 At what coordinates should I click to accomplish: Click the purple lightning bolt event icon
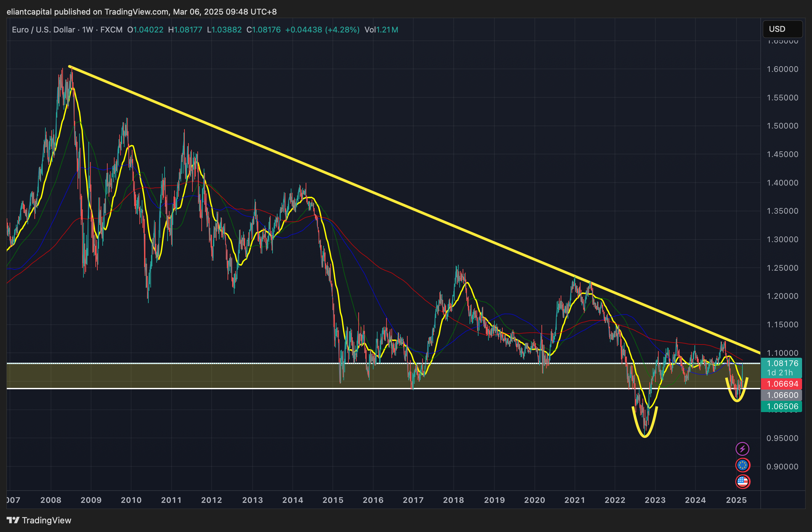742,449
